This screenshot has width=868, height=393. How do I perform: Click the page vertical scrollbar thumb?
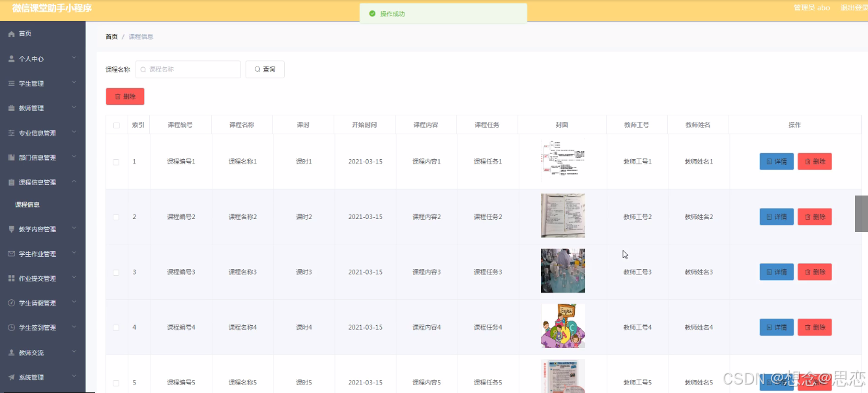(861, 213)
